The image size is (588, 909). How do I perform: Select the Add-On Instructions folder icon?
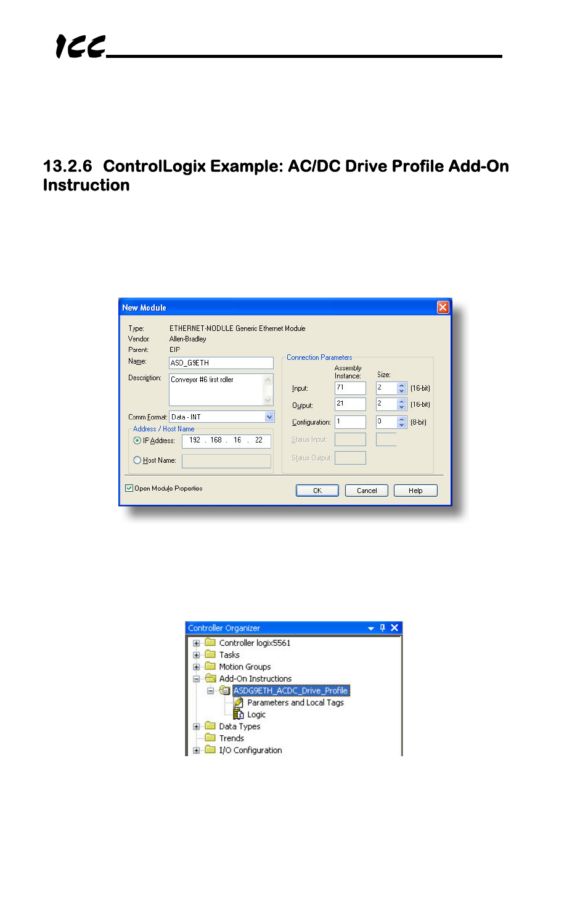[210, 678]
